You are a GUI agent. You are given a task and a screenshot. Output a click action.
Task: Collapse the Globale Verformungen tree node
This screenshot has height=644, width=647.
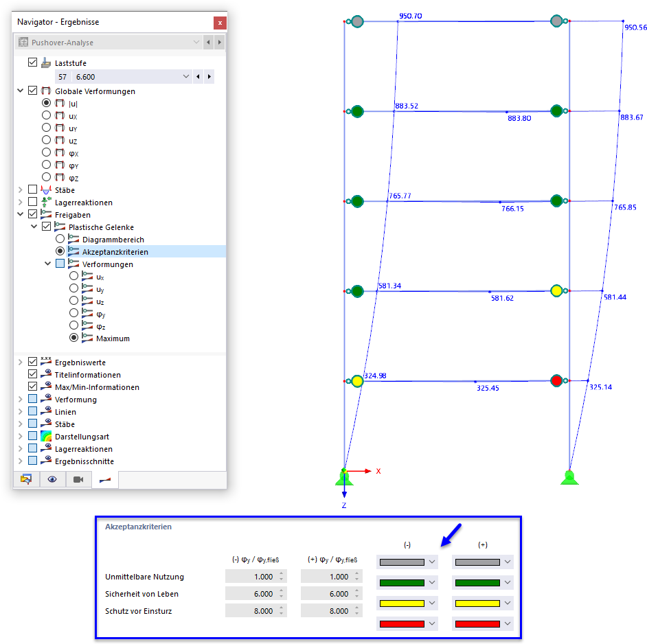pyautogui.click(x=20, y=91)
